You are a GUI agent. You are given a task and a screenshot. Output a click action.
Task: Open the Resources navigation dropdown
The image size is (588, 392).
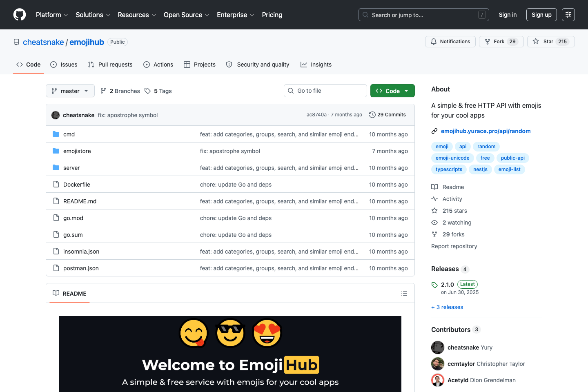click(x=136, y=15)
